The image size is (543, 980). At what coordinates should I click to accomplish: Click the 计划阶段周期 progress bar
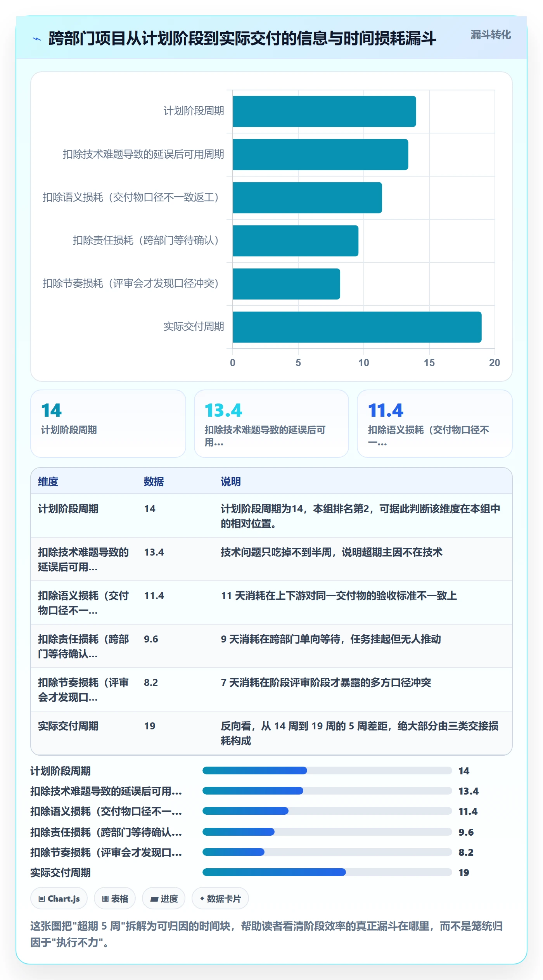pos(327,770)
